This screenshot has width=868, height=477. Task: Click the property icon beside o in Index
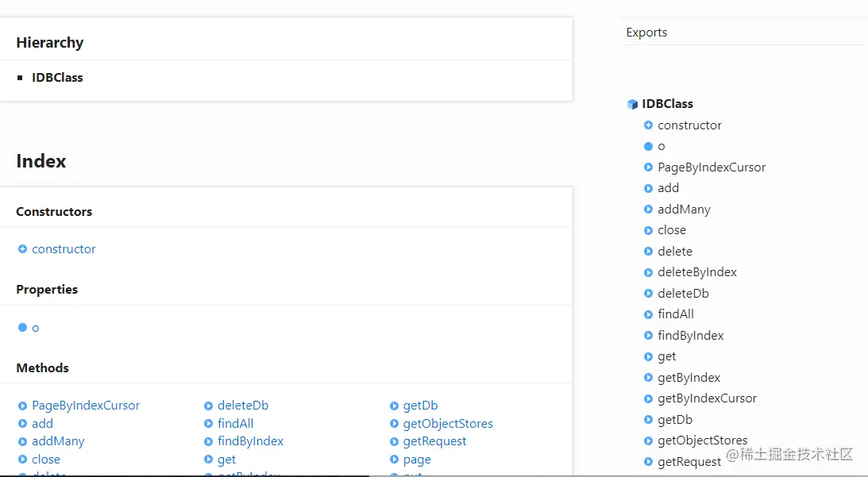click(x=22, y=328)
